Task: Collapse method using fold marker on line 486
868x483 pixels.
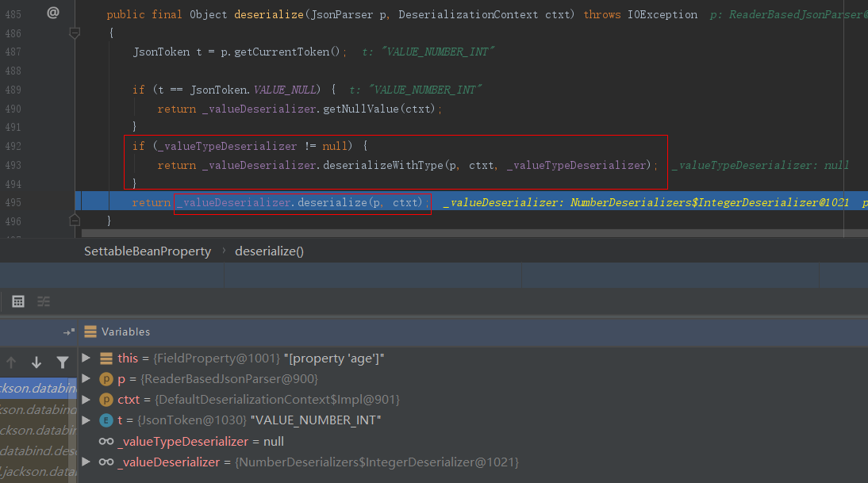Action: [75, 33]
